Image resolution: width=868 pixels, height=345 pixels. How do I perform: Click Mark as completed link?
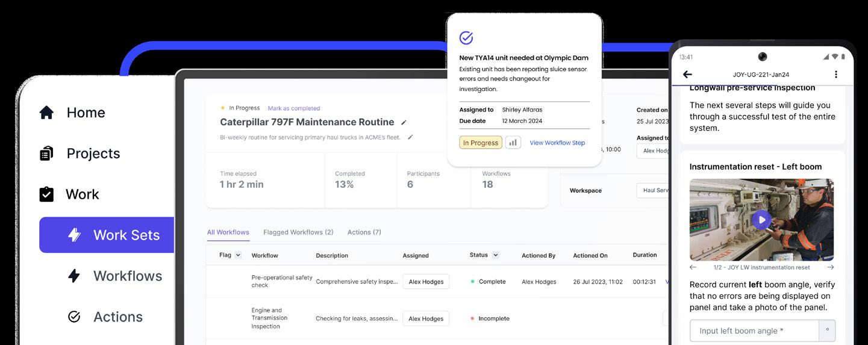pos(294,108)
